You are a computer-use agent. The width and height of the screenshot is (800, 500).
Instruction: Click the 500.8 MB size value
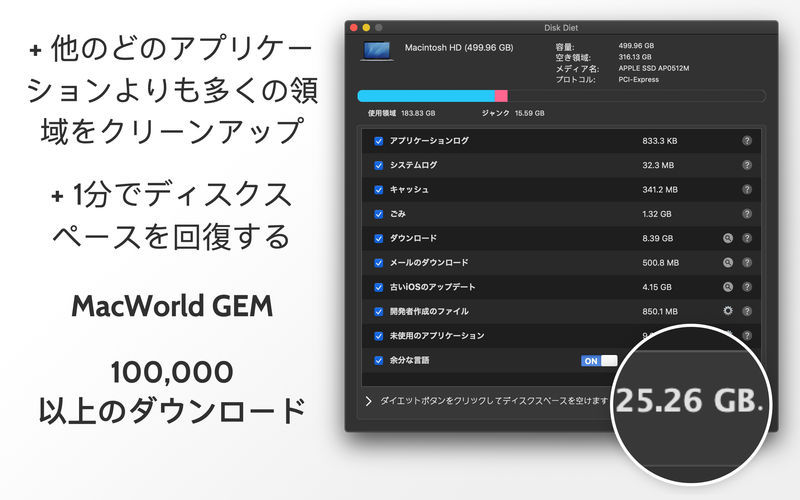coord(660,263)
